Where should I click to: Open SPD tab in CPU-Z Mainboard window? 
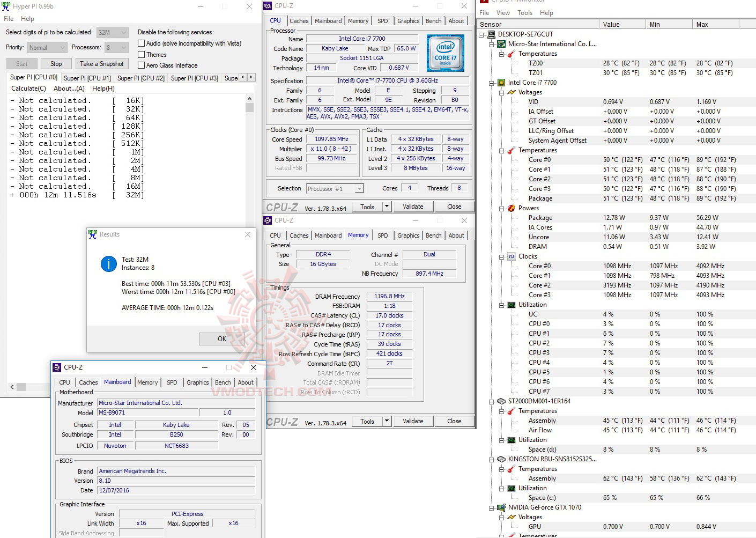tap(172, 382)
